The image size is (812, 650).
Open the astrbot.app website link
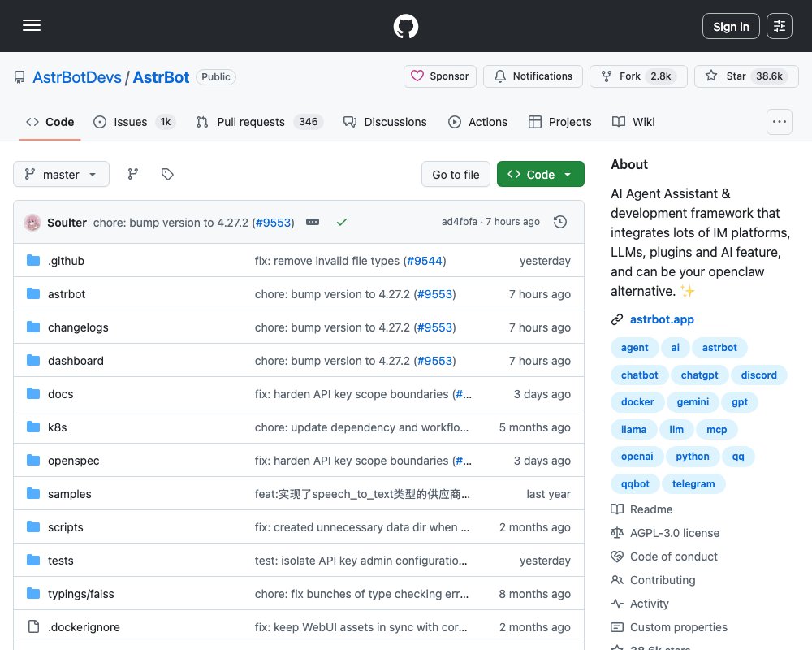[662, 319]
